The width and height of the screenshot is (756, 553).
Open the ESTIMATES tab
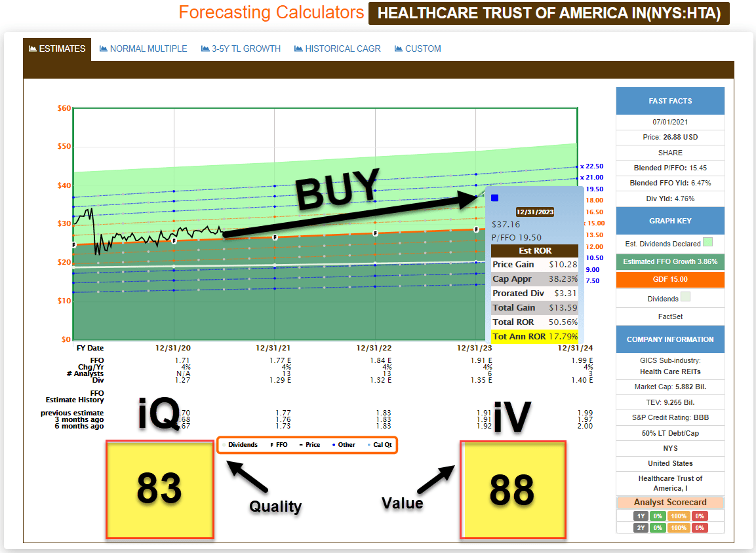57,49
